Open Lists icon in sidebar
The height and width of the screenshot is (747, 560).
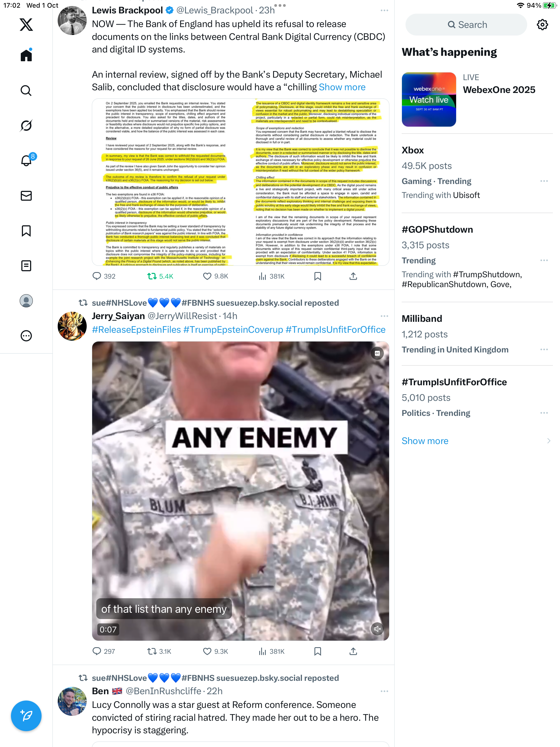[x=26, y=266]
